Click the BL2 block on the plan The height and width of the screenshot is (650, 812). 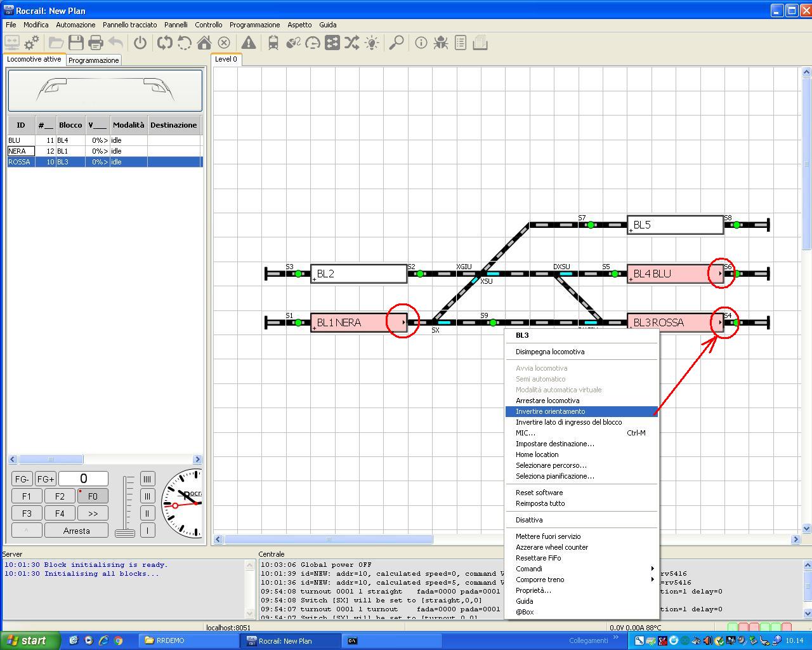coord(359,274)
